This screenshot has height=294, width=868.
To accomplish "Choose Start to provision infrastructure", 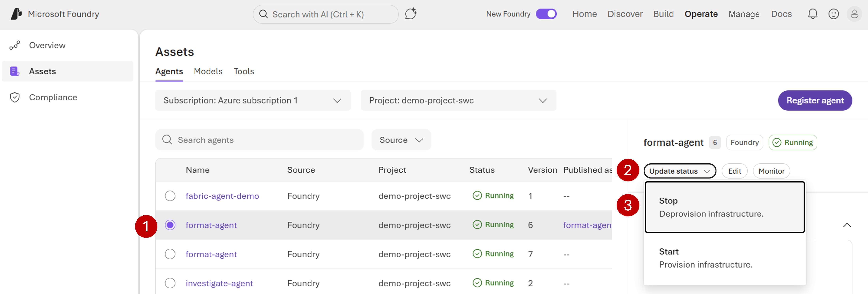I will pyautogui.click(x=725, y=258).
